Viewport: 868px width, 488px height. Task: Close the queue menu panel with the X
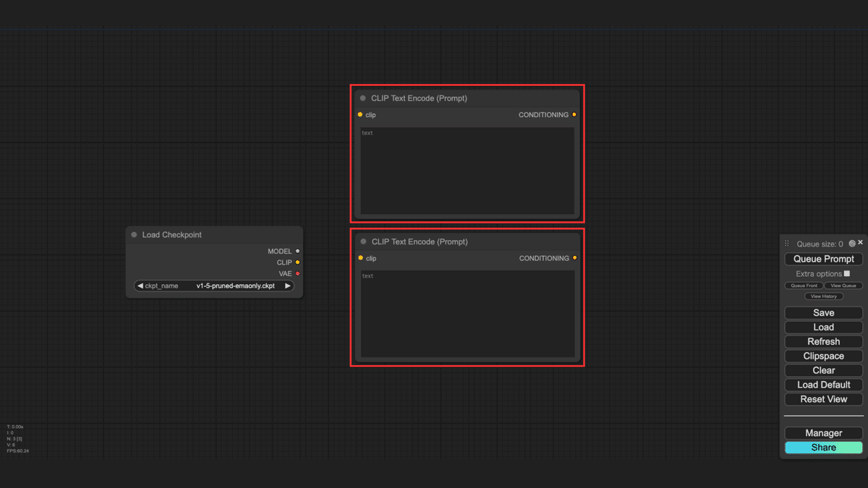click(x=861, y=243)
